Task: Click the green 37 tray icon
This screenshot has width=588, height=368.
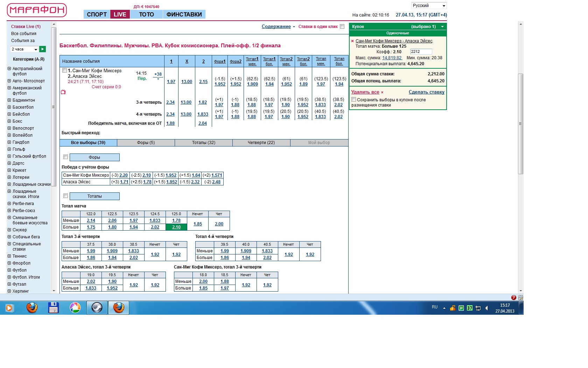Action: (470, 308)
